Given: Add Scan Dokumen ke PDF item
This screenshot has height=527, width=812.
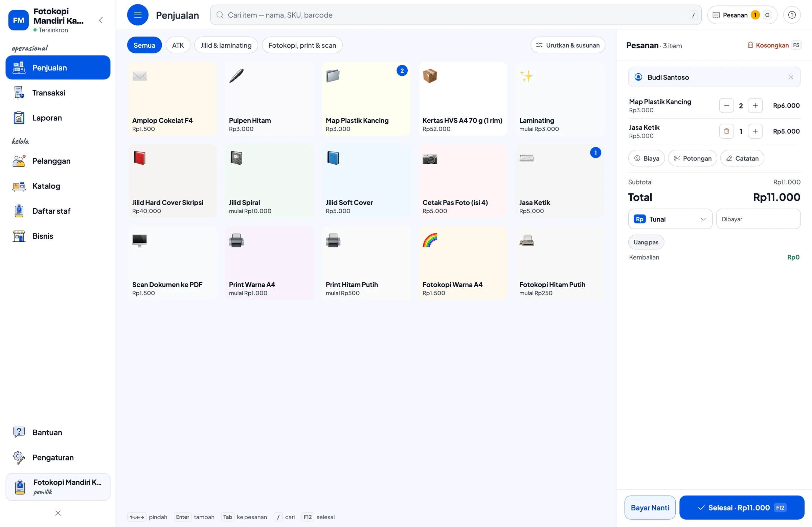Looking at the screenshot, I should pos(173,264).
